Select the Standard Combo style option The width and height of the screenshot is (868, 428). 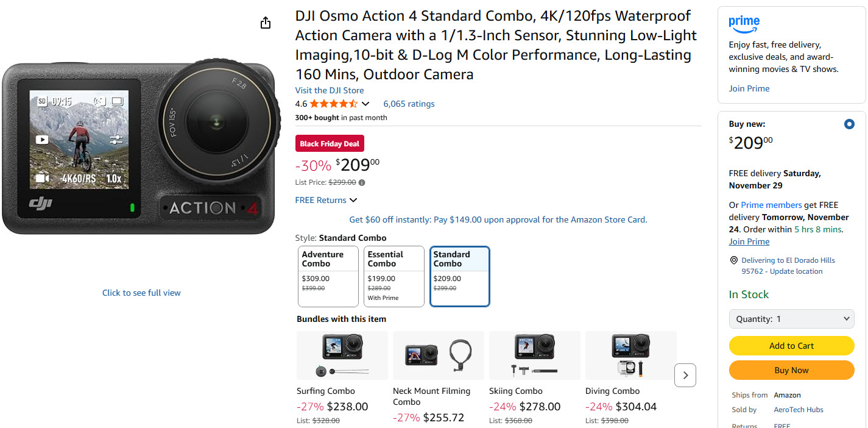click(459, 276)
